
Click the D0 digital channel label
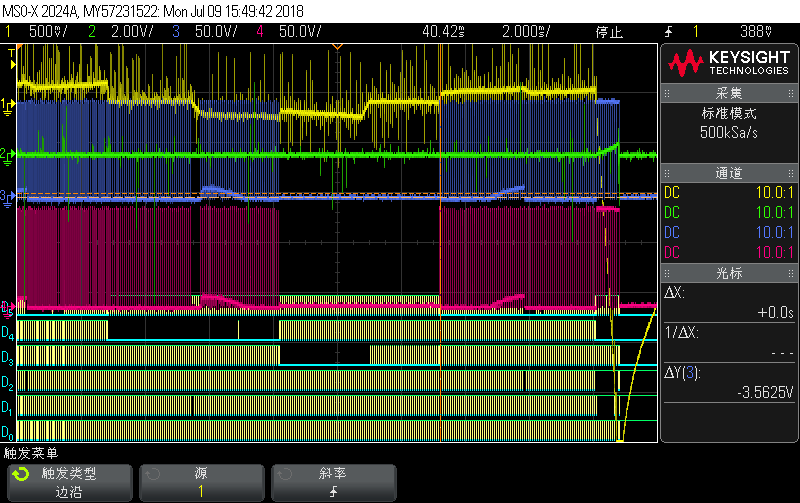pos(7,433)
